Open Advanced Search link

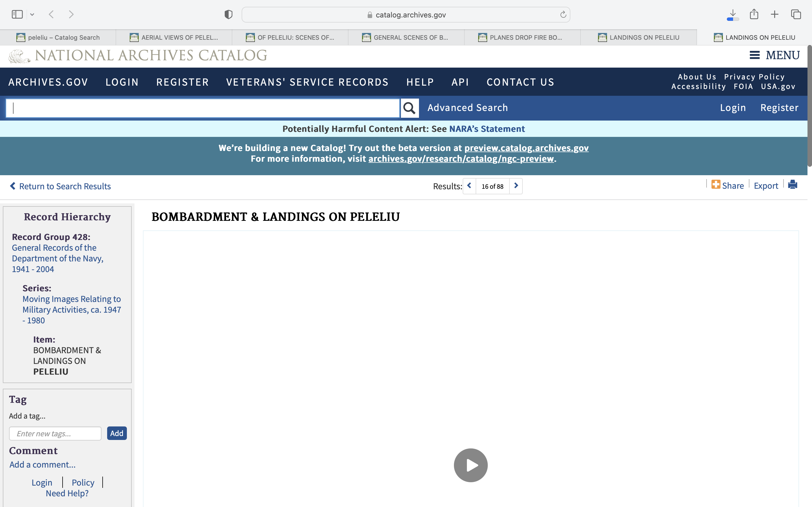pos(467,108)
